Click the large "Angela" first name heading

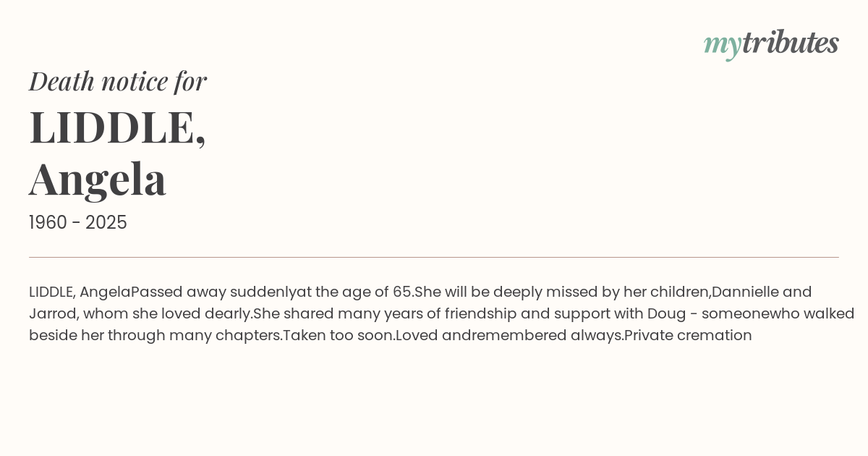coord(98,179)
